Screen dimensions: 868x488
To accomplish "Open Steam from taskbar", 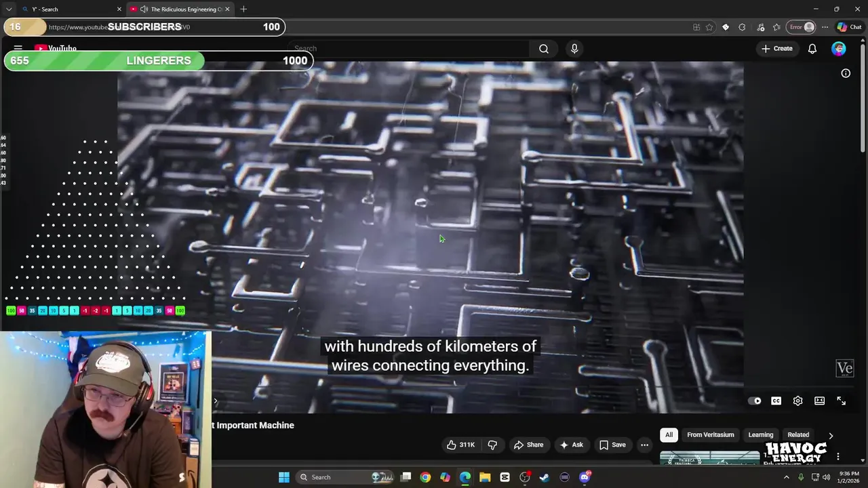I will [544, 477].
